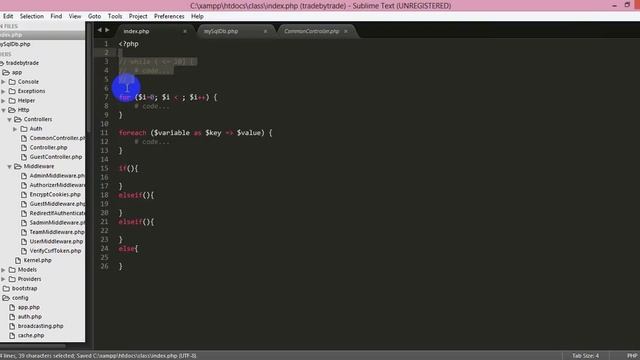The width and height of the screenshot is (640, 360).
Task: Click the config folder icon
Action: (6, 298)
